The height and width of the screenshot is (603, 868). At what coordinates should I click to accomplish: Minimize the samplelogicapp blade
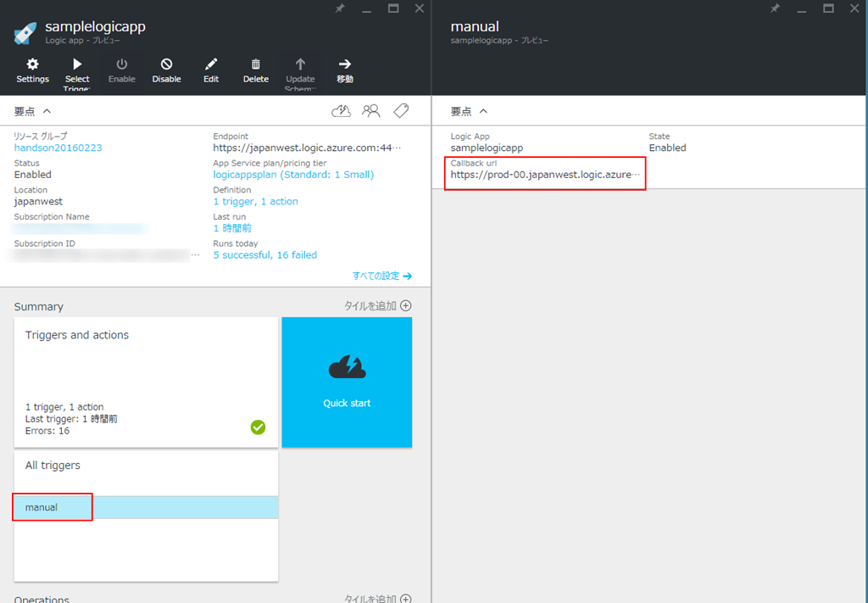366,10
